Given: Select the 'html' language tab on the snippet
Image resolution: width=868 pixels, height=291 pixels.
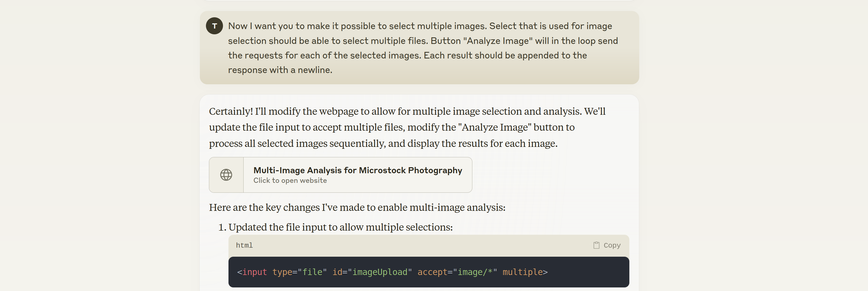Looking at the screenshot, I should pyautogui.click(x=244, y=245).
